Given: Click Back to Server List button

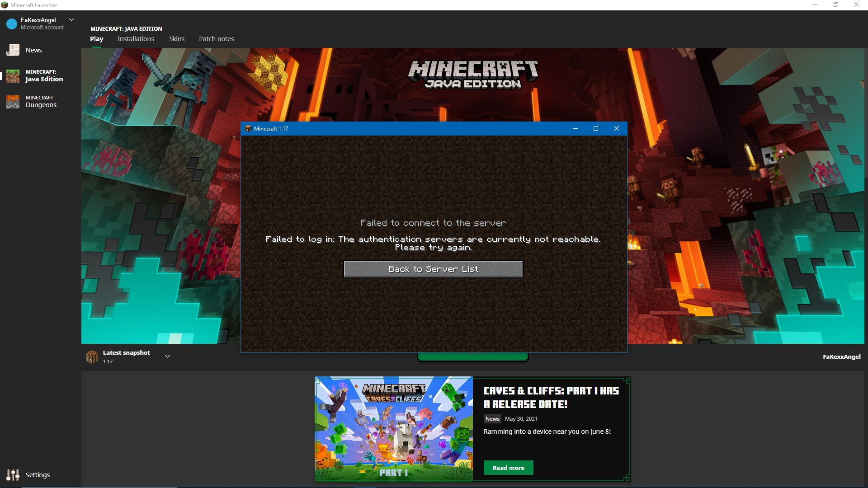Looking at the screenshot, I should (433, 269).
